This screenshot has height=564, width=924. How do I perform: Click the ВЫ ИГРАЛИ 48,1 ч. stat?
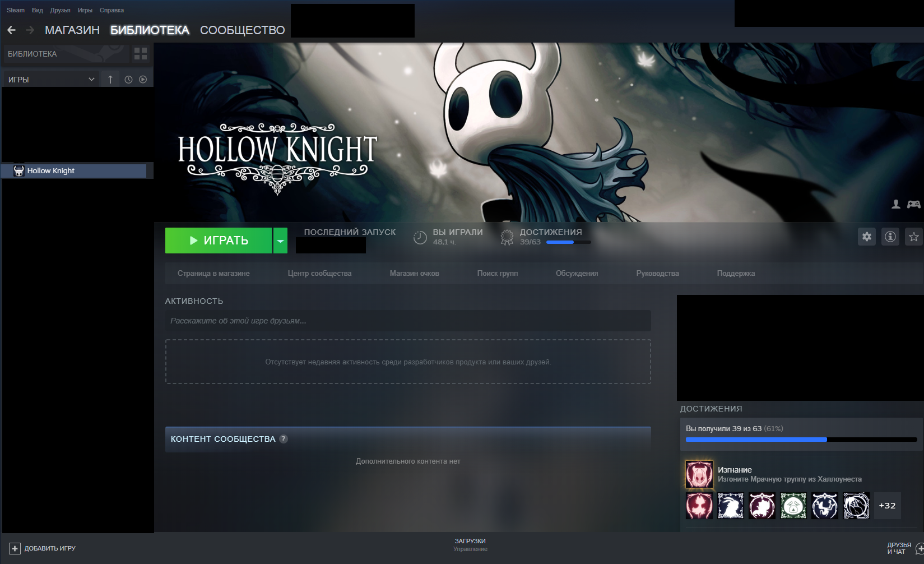click(448, 237)
